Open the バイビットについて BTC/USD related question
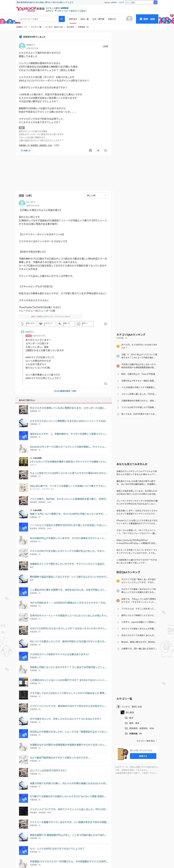 click(68, 809)
